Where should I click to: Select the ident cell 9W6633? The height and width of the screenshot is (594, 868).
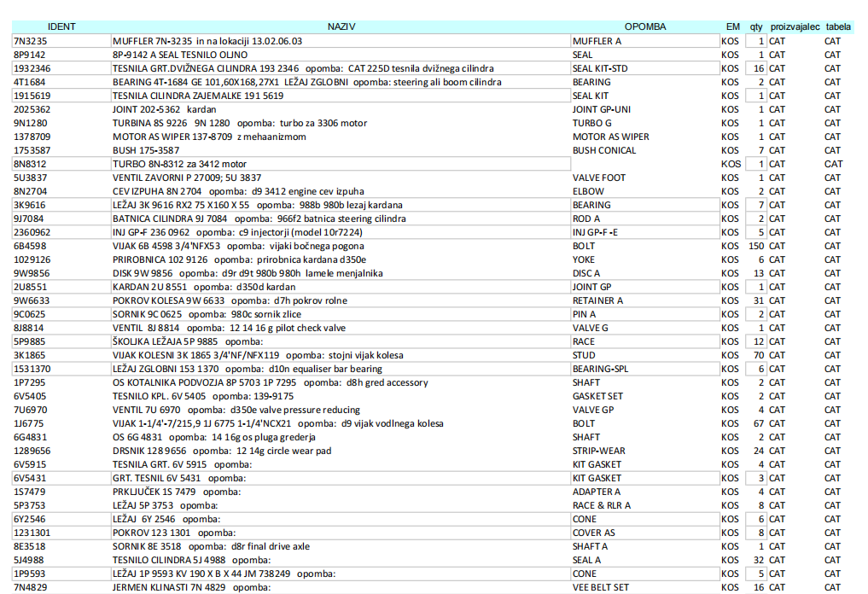(61, 300)
